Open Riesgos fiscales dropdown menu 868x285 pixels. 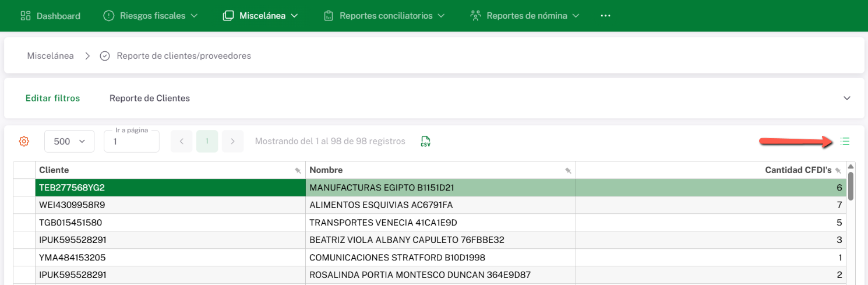[151, 16]
